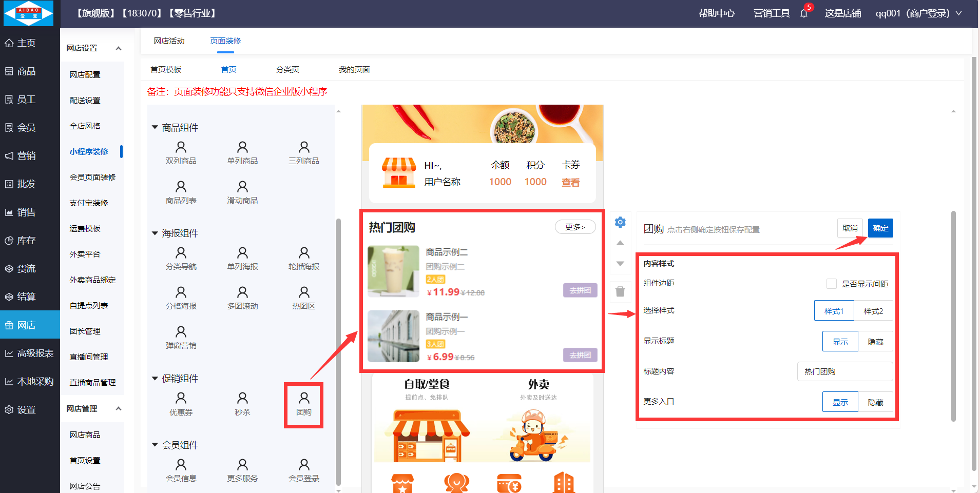Viewport: 980px width, 493px height.
Task: Collapse the 促销组件 section
Action: tap(155, 378)
